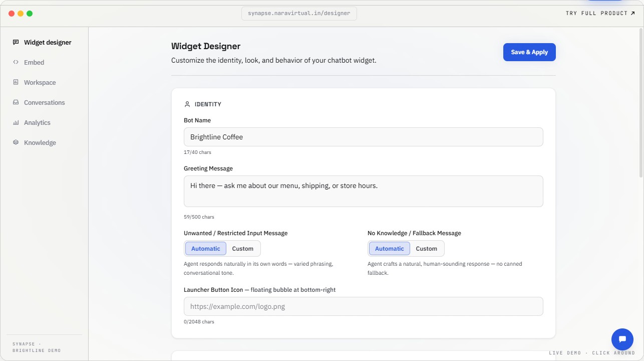This screenshot has width=644, height=361.
Task: Open the floating chat bubble launcher
Action: pyautogui.click(x=622, y=339)
